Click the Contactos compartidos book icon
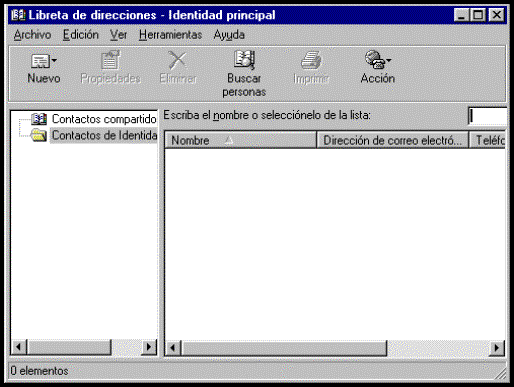Viewport: 514px width, 387px height. tap(39, 119)
